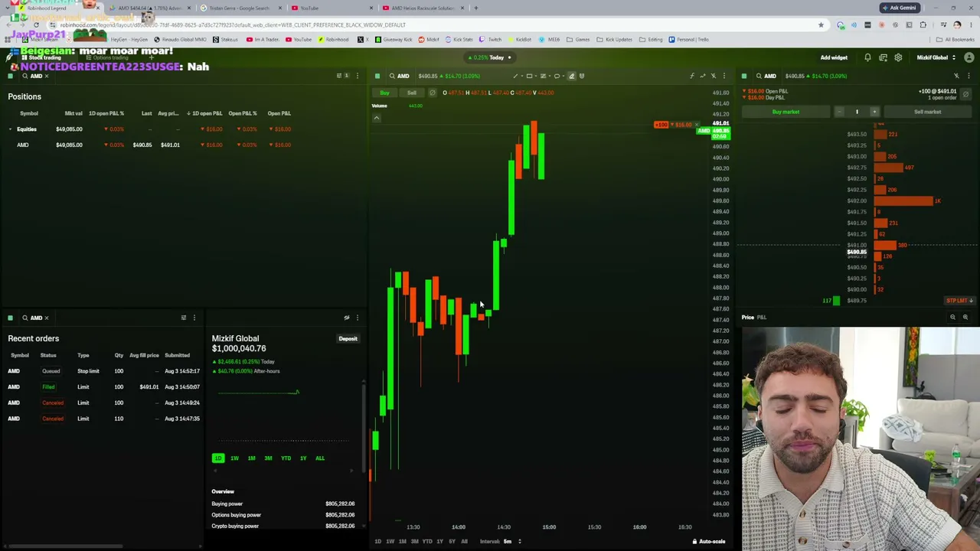Image resolution: width=980 pixels, height=551 pixels.
Task: Collapse the Equities group row
Action: click(x=11, y=129)
